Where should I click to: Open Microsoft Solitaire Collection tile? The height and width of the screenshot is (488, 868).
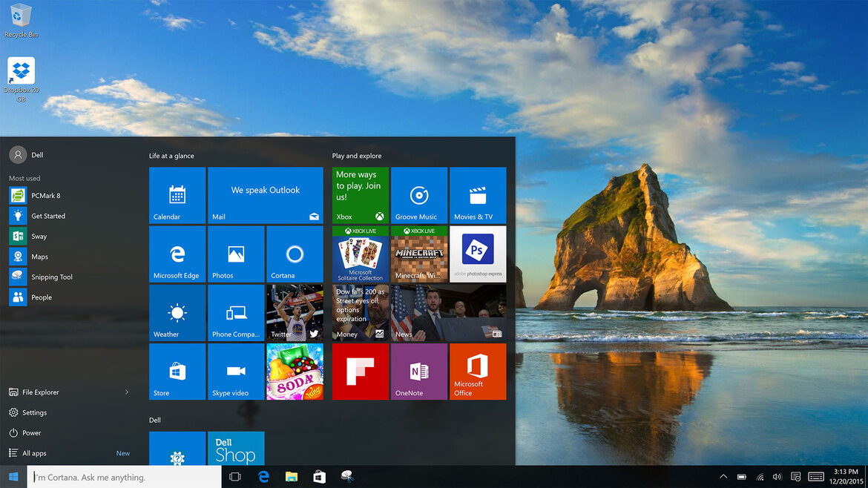pyautogui.click(x=361, y=254)
